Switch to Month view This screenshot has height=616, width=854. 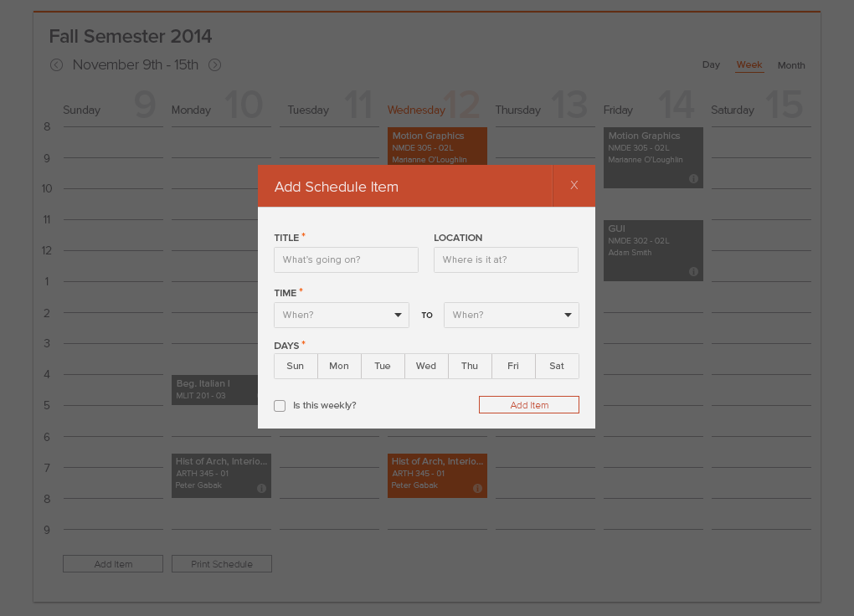[x=791, y=65]
